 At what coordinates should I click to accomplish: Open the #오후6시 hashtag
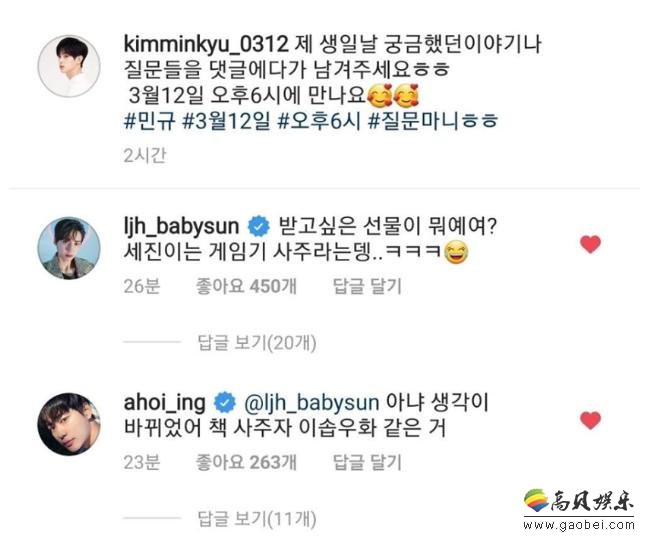[x=319, y=122]
